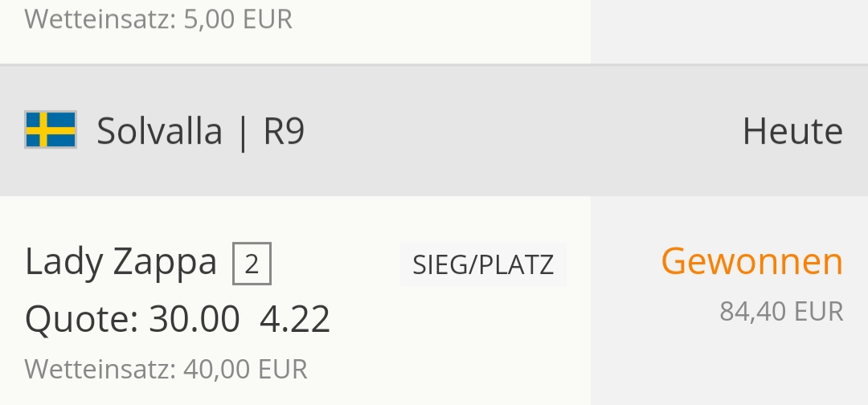
Task: Click the win quote 30.00
Action: click(x=194, y=319)
